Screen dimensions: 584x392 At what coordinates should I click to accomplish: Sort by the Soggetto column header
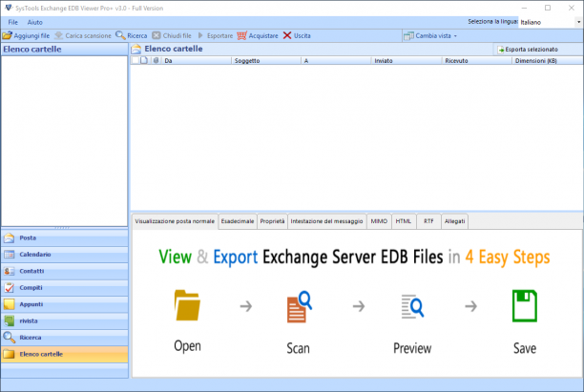pos(266,60)
